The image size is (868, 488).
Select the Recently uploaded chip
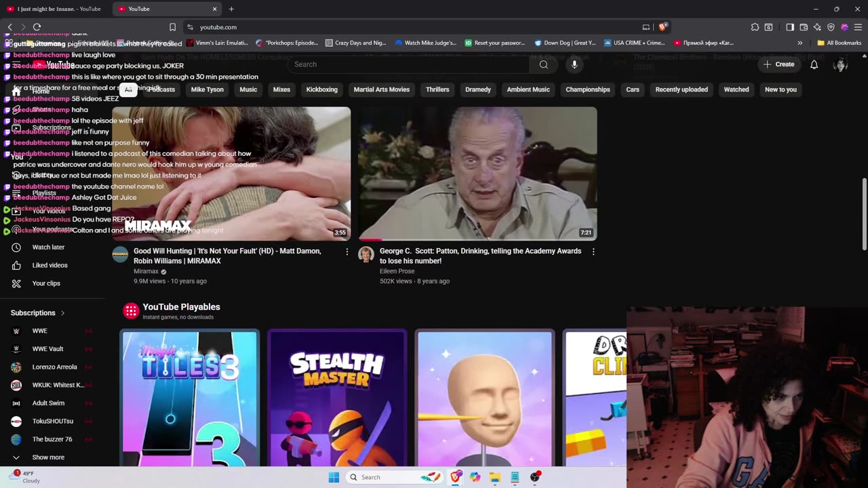click(682, 89)
